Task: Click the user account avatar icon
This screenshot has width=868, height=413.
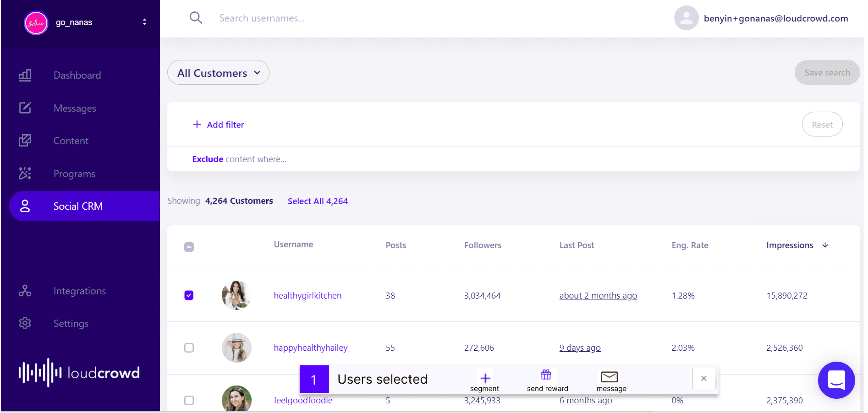Action: (x=686, y=18)
